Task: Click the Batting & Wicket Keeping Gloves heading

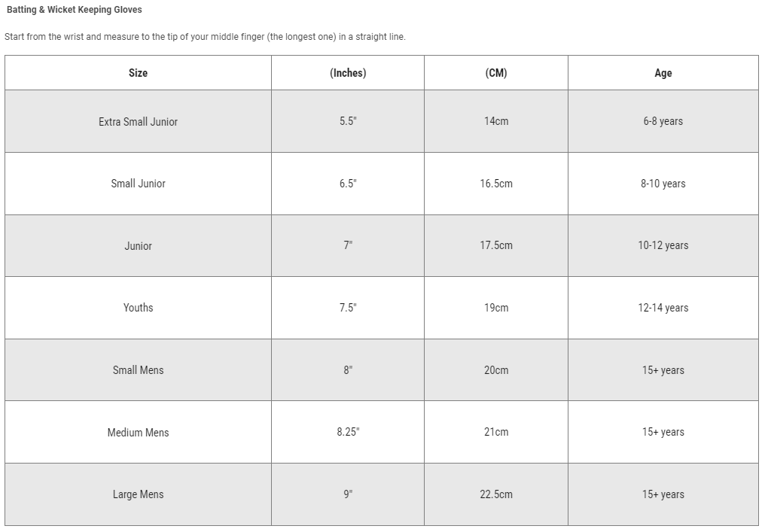Action: pyautogui.click(x=75, y=10)
